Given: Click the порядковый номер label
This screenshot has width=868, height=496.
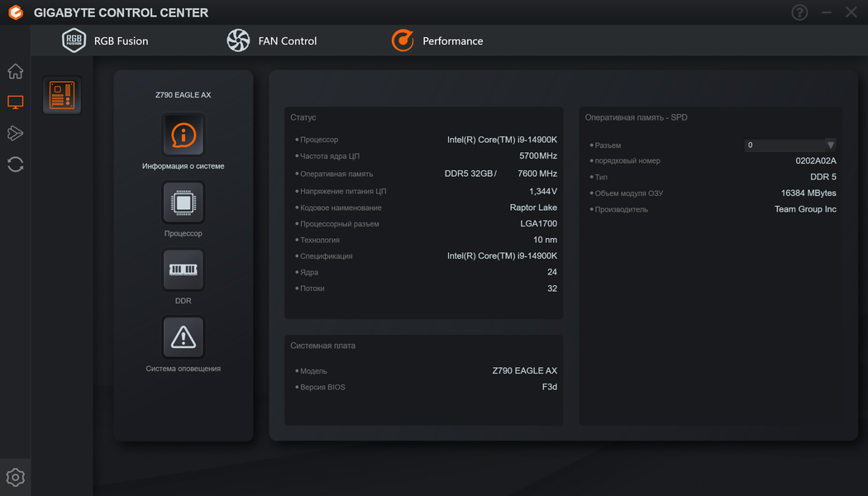Looking at the screenshot, I should pos(627,160).
